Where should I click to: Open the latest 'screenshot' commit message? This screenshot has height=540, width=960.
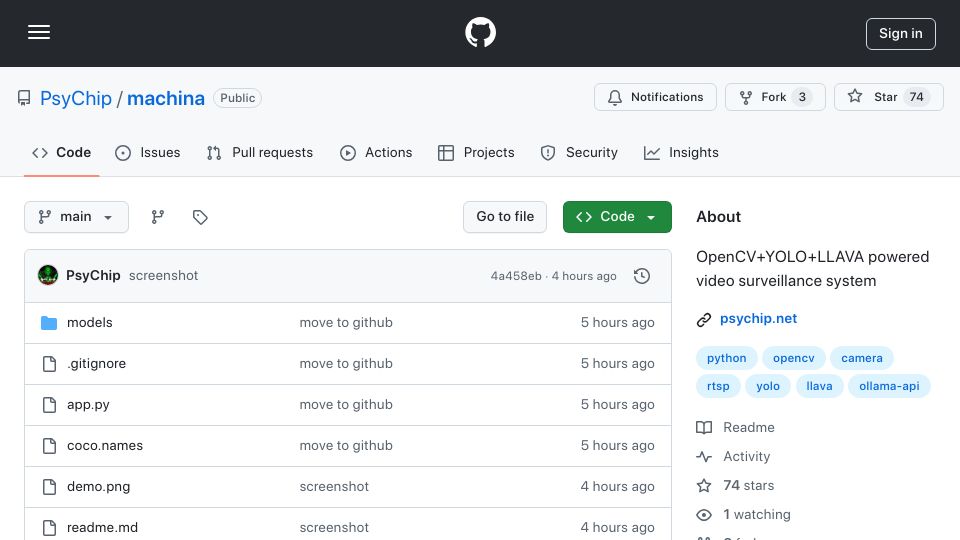163,276
